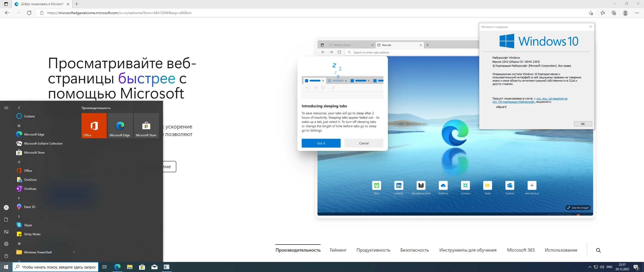Expand the Windows PowerShell folder

point(74,252)
